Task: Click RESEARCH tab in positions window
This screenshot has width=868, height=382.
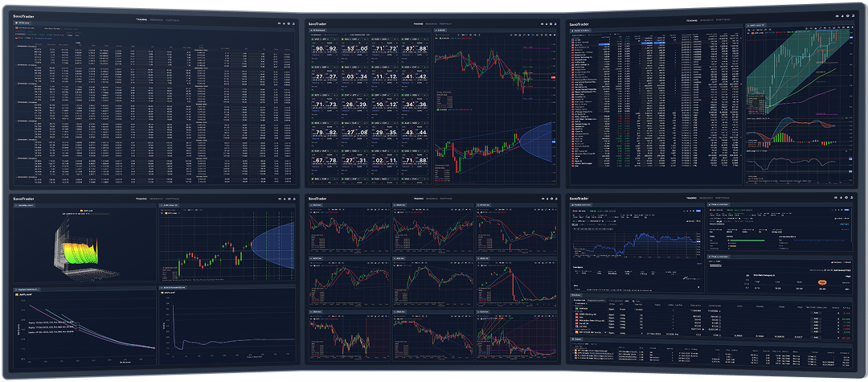Action: click(706, 198)
